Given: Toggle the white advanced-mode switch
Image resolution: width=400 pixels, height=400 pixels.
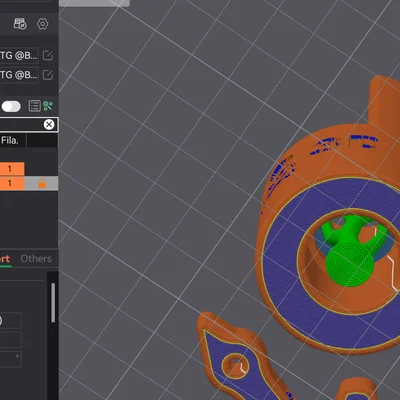Looking at the screenshot, I should [11, 107].
